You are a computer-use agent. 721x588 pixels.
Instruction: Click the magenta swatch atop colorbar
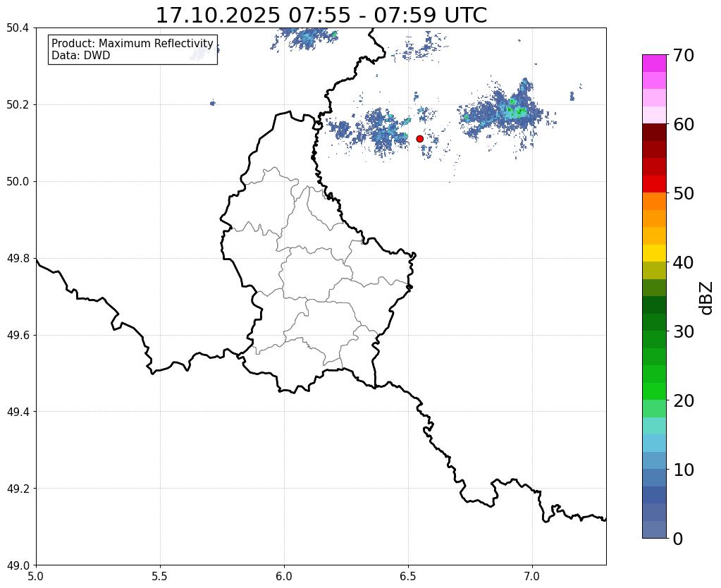click(654, 63)
